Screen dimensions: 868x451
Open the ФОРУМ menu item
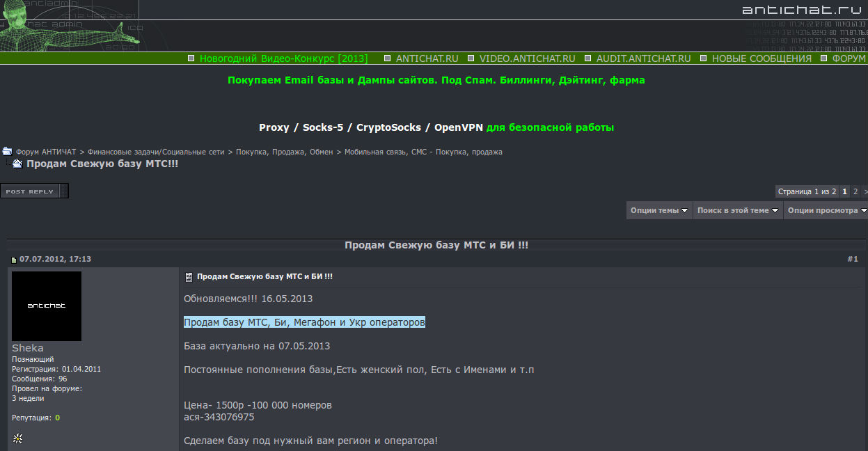pyautogui.click(x=849, y=58)
